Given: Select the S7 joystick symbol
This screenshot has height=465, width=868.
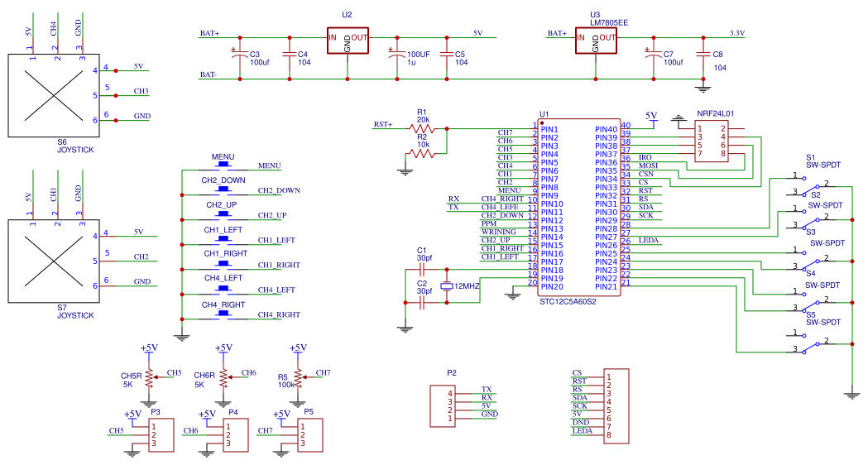Looking at the screenshot, I should [54, 261].
